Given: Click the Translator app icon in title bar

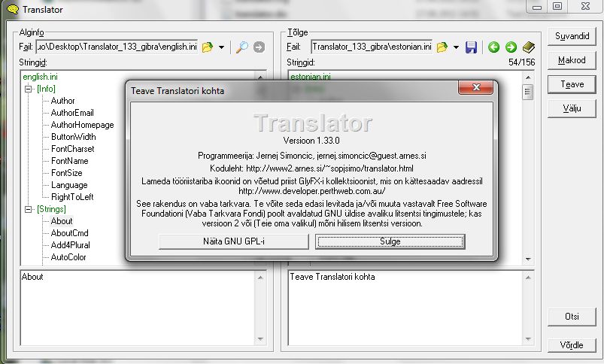Looking at the screenshot, I should pyautogui.click(x=12, y=9).
